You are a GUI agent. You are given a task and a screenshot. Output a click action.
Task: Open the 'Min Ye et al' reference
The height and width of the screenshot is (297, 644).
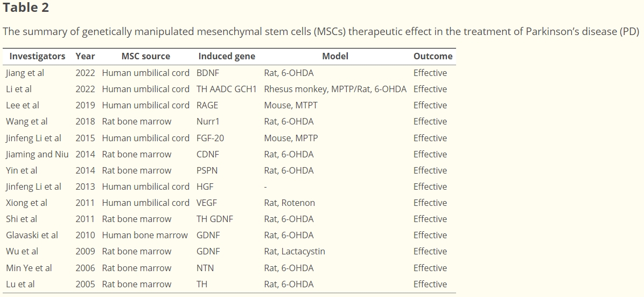point(29,268)
